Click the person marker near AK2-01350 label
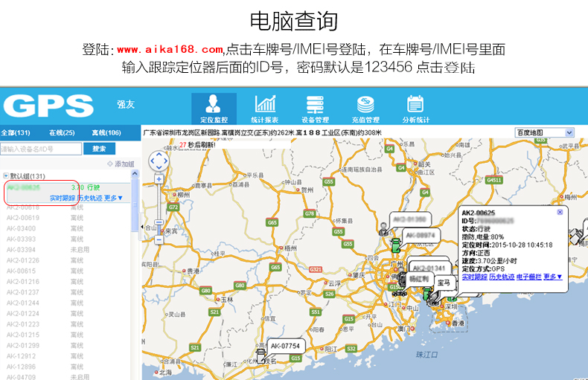The width and height of the screenshot is (588, 380). tap(383, 228)
